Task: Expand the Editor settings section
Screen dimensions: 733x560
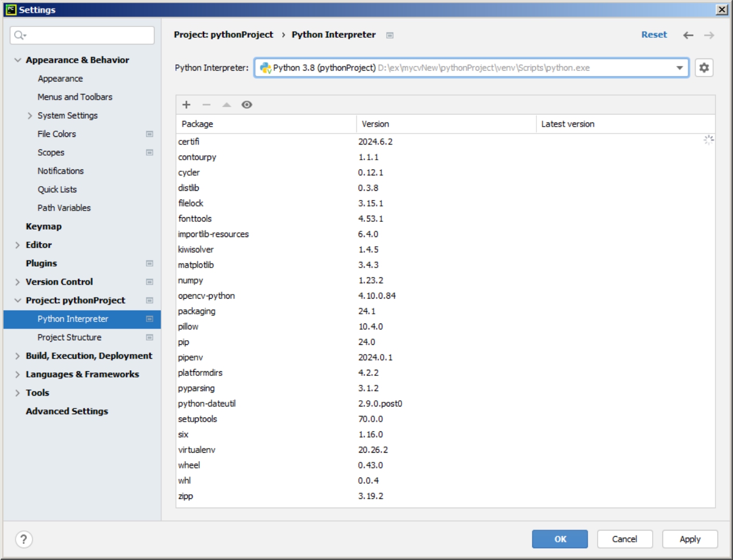Action: tap(18, 245)
